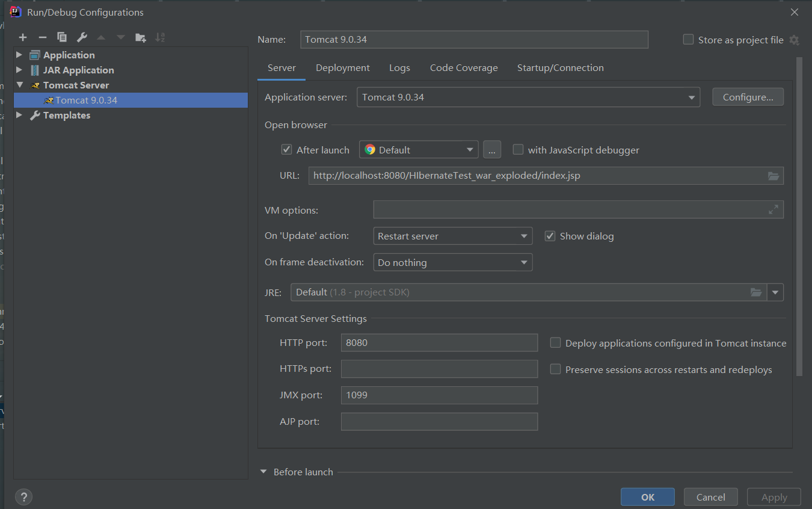Screen dimensions: 812x509
Task: Click the HTTP port field
Action: [x=439, y=343]
